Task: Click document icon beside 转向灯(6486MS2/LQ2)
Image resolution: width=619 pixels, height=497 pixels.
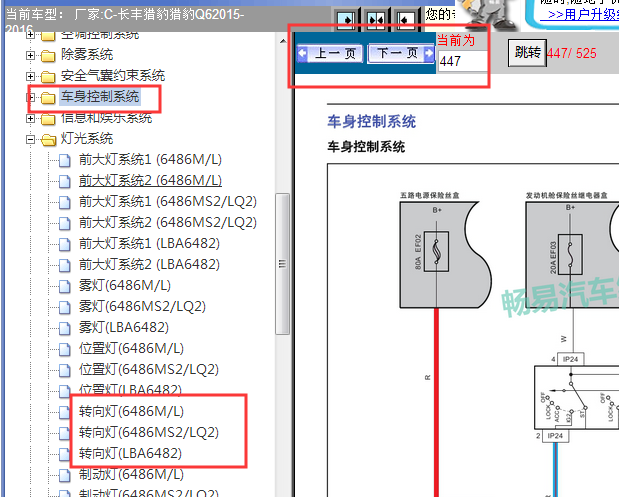Action: click(x=64, y=433)
